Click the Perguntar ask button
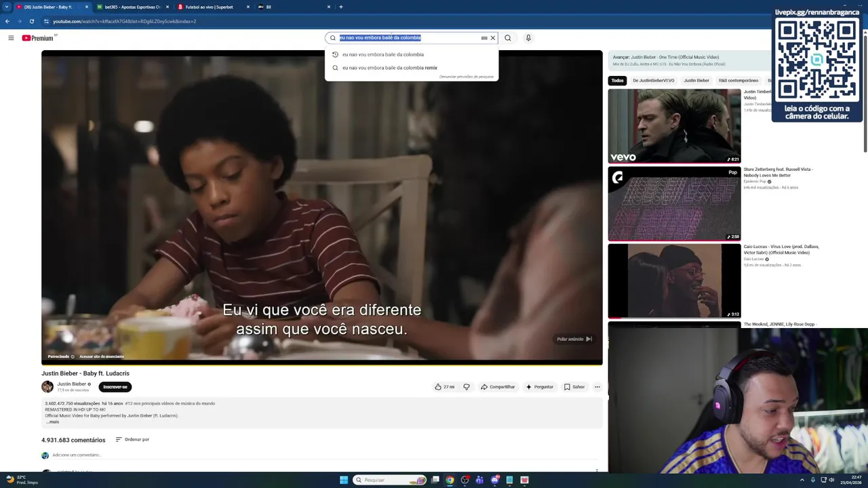868x488 pixels. (540, 387)
